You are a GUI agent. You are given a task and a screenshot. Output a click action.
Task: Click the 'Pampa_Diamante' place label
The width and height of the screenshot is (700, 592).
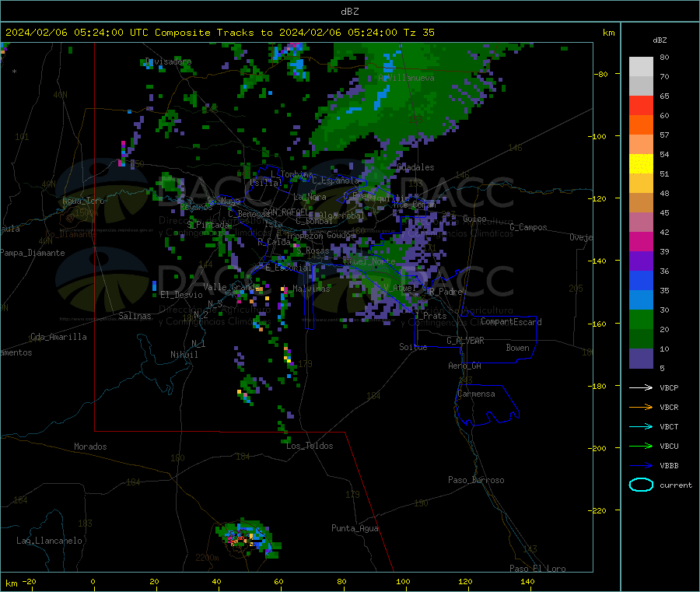click(x=33, y=253)
